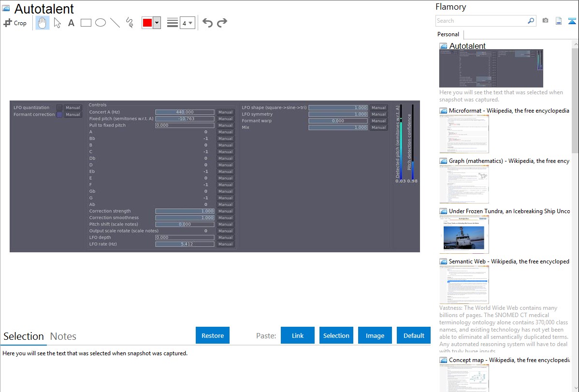This screenshot has height=392, width=579.
Task: Choose the arrow pointer tool
Action: (57, 23)
